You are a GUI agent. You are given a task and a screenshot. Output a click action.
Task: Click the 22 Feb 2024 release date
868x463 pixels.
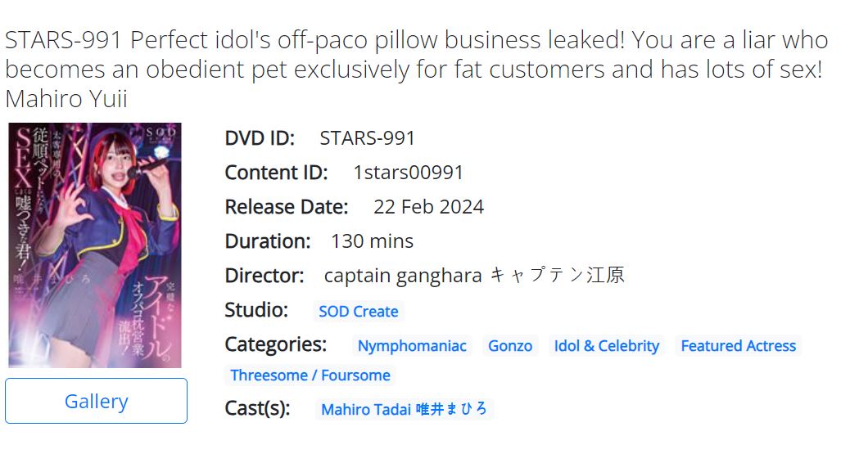tap(428, 207)
